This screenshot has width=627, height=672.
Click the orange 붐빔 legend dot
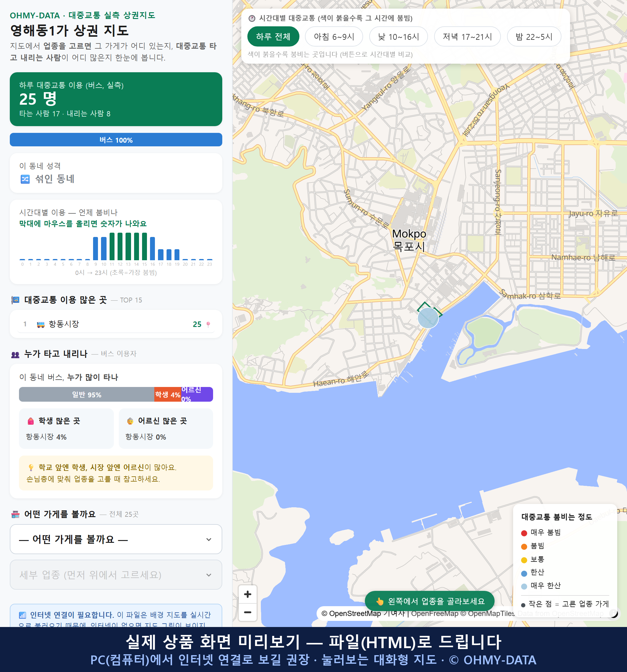524,546
